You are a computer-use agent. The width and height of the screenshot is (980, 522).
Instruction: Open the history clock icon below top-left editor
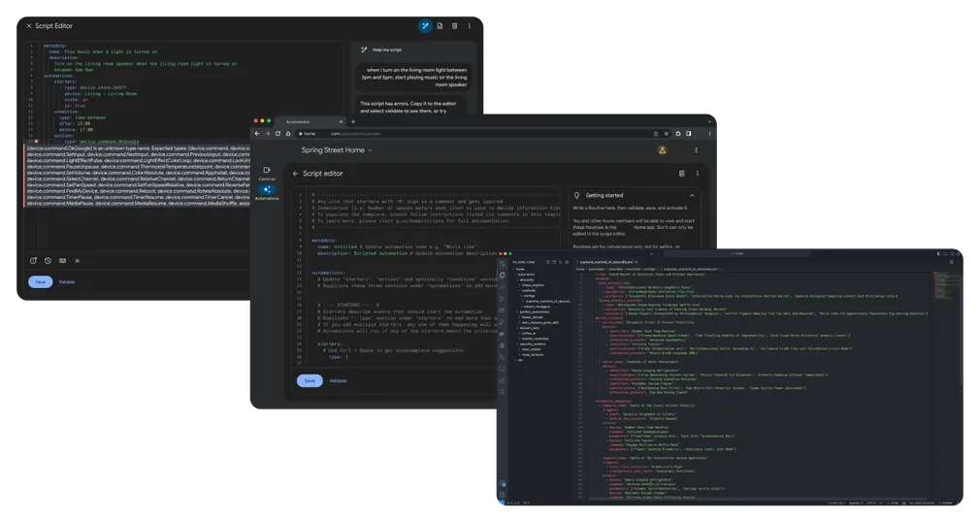[48, 261]
